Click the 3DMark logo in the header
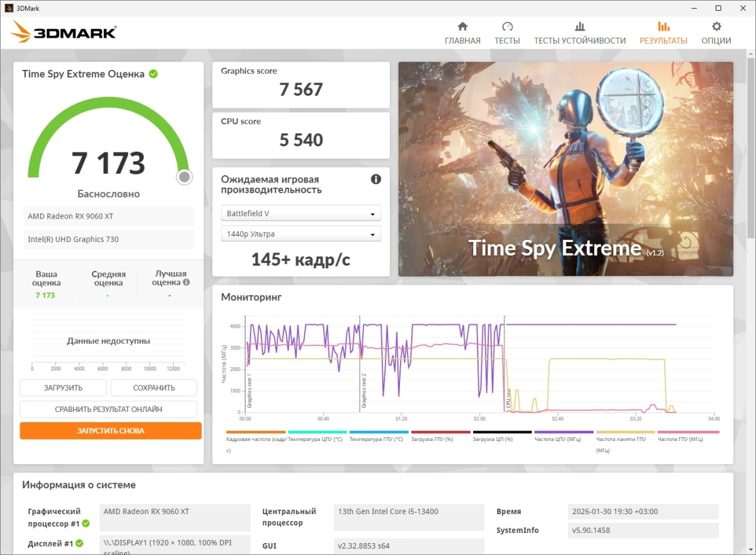This screenshot has width=756, height=555. 64,32
